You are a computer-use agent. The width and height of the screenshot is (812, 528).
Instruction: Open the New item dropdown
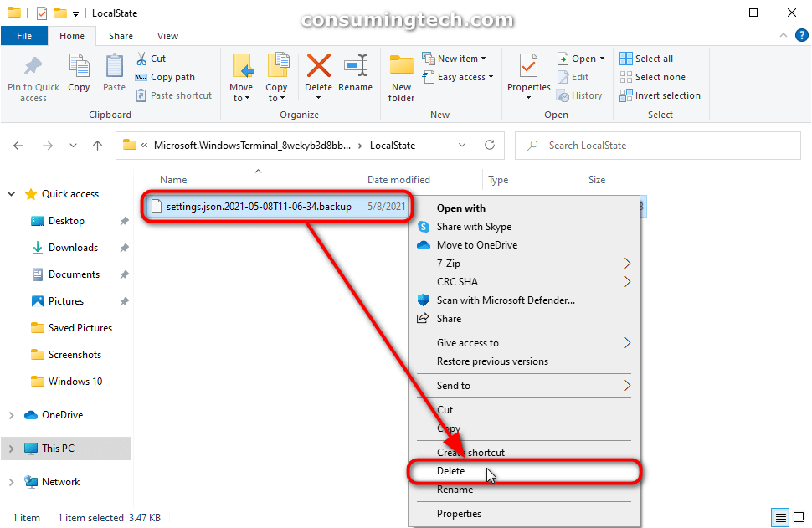(x=457, y=58)
